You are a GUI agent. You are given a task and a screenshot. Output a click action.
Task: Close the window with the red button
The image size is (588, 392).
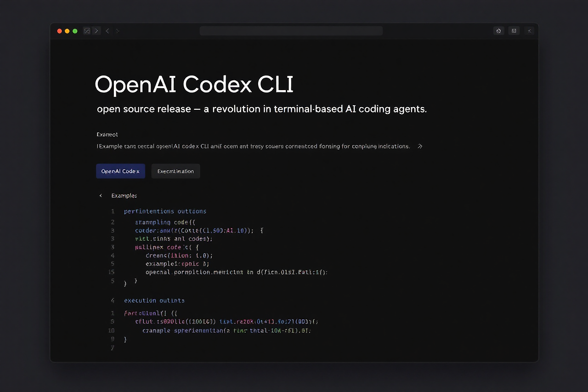coord(59,31)
